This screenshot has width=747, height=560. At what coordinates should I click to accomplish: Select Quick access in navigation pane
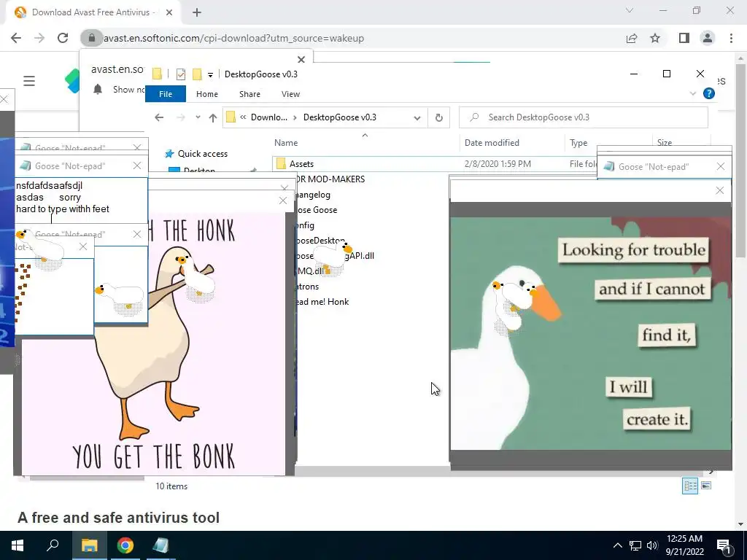coord(203,154)
